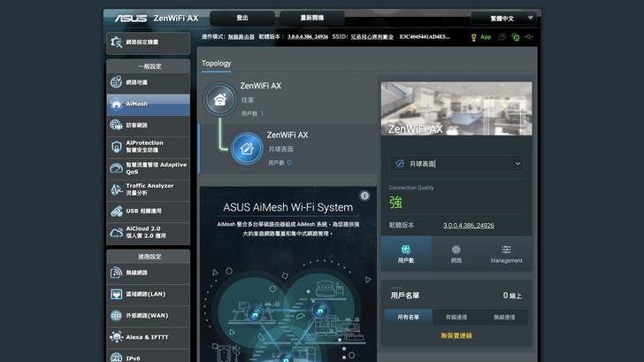Open firmware version 3.0.0.4.386_24926 link in panel
644x362 pixels.
click(468, 226)
